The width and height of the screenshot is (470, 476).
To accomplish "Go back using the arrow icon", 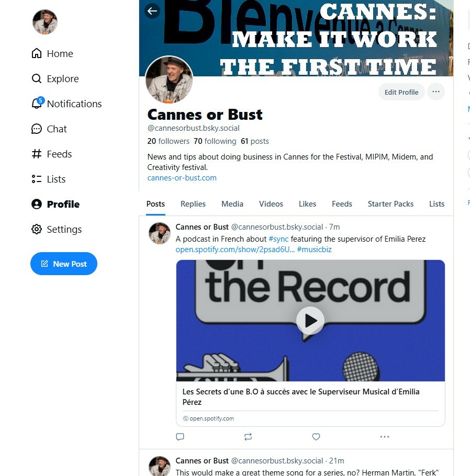I will pos(152,11).
